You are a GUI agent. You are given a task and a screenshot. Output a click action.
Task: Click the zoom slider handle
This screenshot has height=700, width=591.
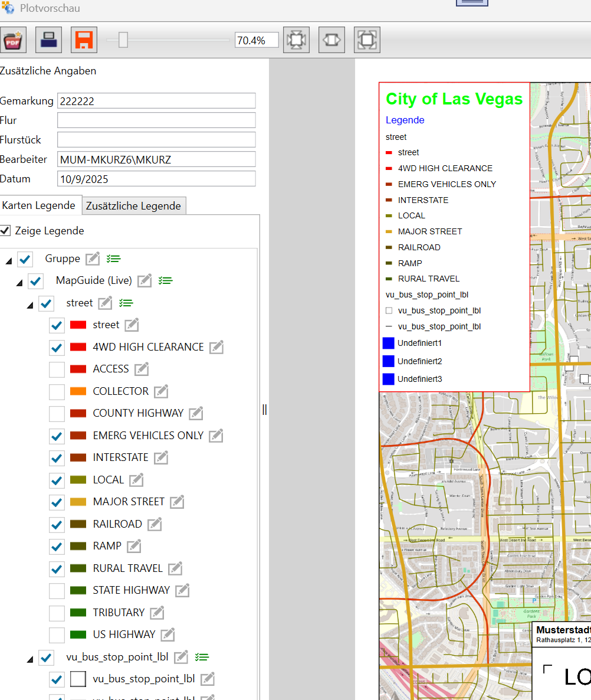(123, 40)
